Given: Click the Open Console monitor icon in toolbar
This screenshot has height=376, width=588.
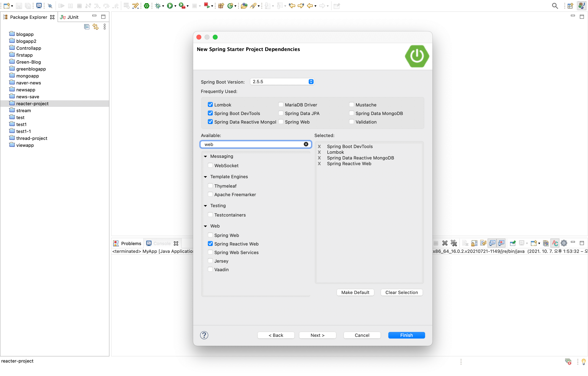Looking at the screenshot, I should 39,6.
